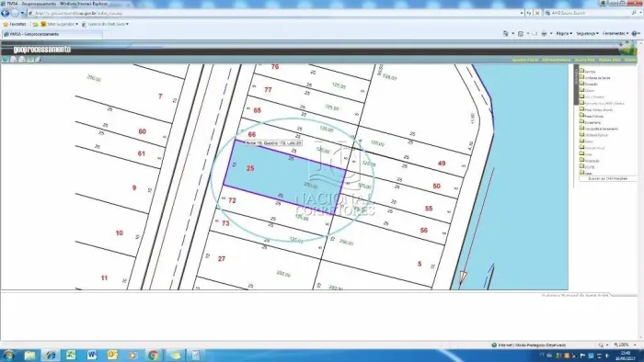Click lot number 56 on the map
The width and height of the screenshot is (644, 362).
click(x=424, y=231)
